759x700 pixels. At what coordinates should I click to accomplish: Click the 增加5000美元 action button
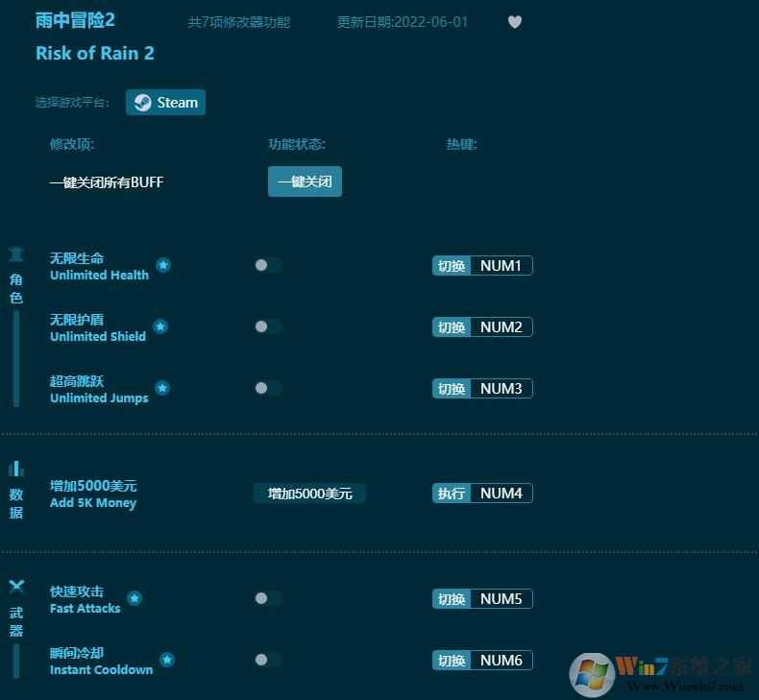309,494
